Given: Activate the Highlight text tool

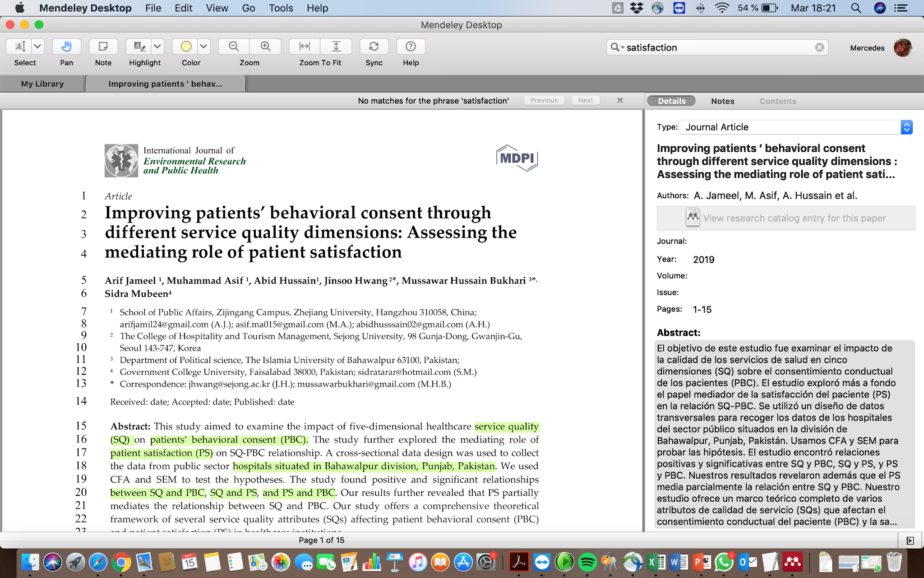Looking at the screenshot, I should point(139,47).
